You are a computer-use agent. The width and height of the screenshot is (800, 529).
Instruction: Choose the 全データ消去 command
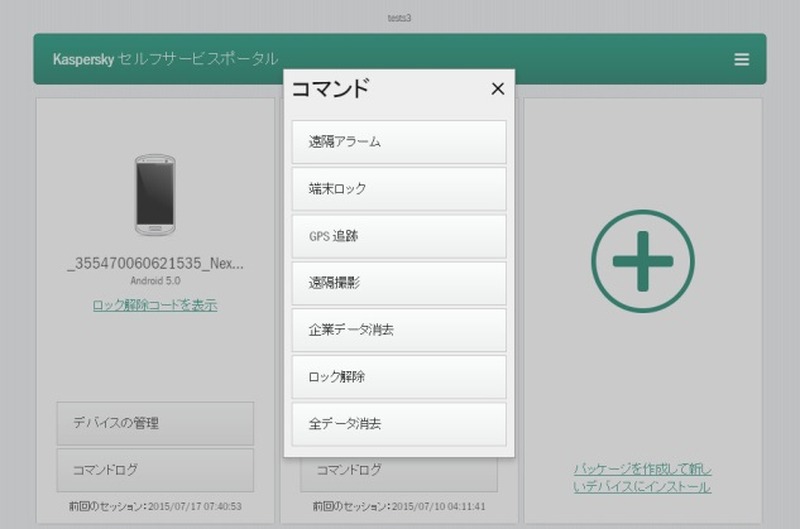(x=398, y=424)
